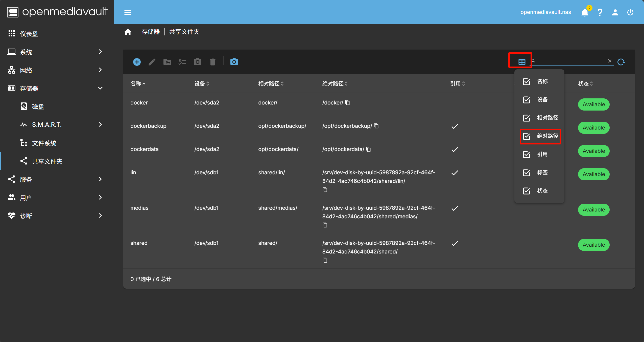Uncheck the 标签 column checkbox
Image resolution: width=644 pixels, height=342 pixels.
point(527,173)
